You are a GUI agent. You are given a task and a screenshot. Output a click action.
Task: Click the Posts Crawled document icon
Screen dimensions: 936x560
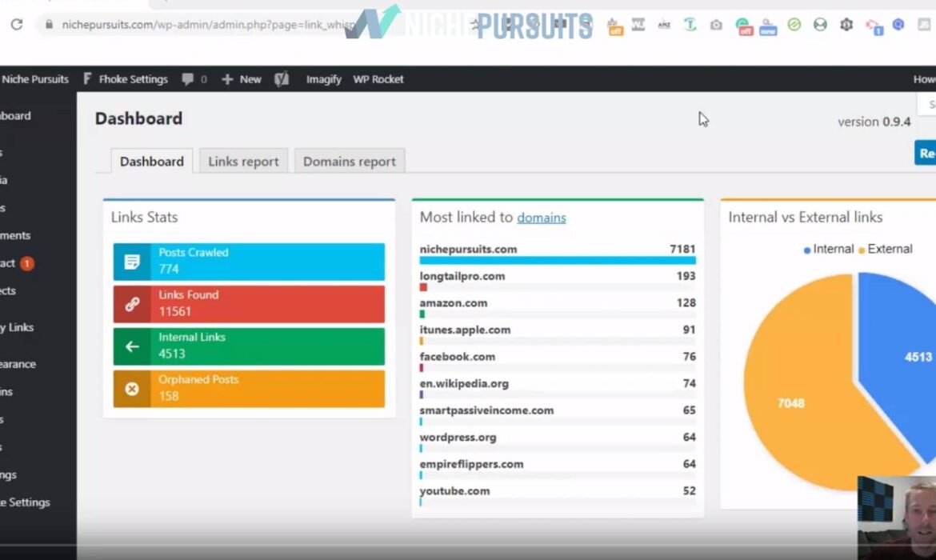pos(132,262)
